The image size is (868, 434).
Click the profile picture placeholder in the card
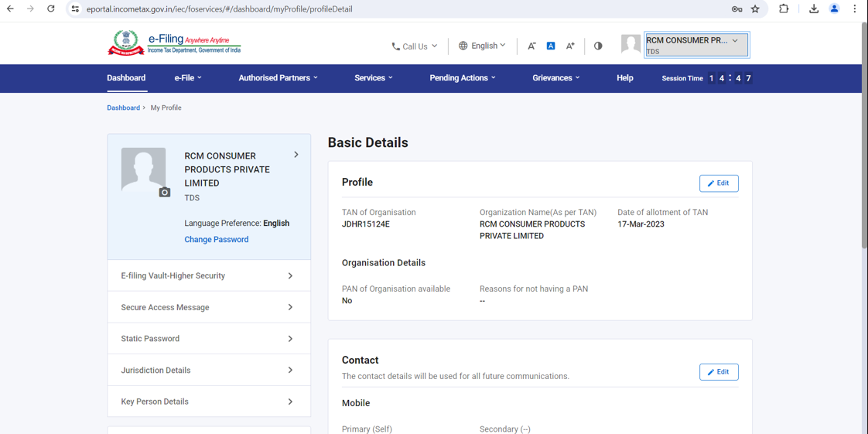pos(143,169)
